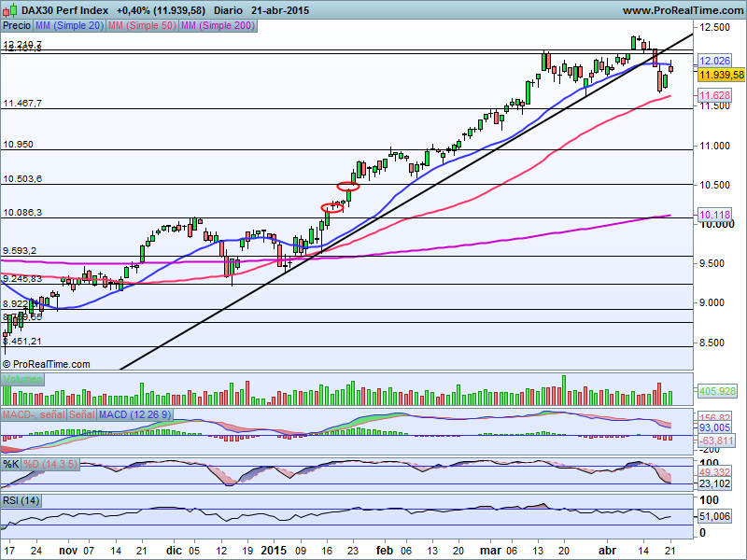Screen dimensions: 747x560
Task: Click the 23,102 %K value tag
Action: coord(714,483)
